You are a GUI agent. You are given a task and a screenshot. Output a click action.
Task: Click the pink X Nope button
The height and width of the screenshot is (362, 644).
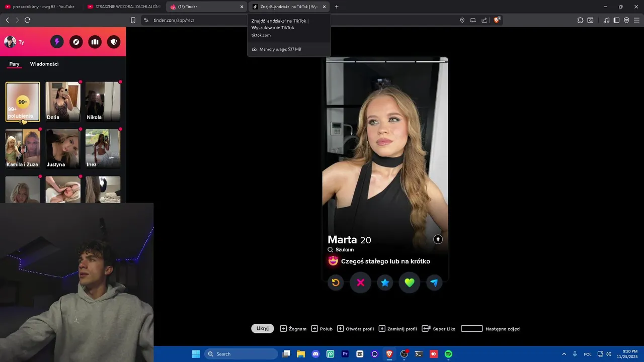(360, 283)
